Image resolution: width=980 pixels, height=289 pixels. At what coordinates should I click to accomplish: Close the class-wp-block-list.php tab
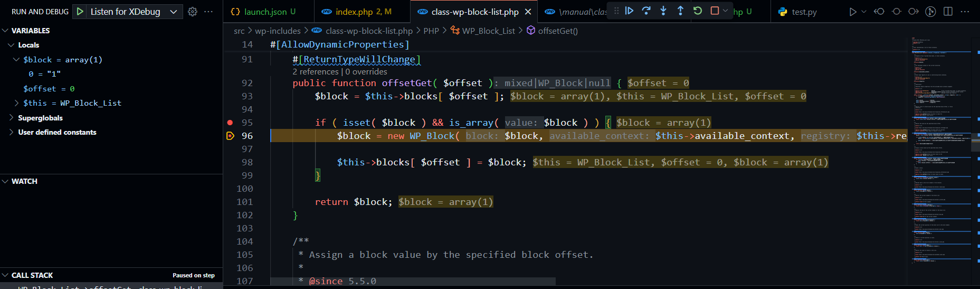[528, 12]
